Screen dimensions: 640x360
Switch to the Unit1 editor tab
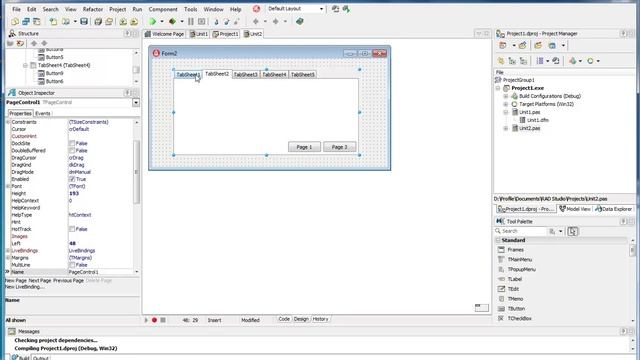pos(199,34)
